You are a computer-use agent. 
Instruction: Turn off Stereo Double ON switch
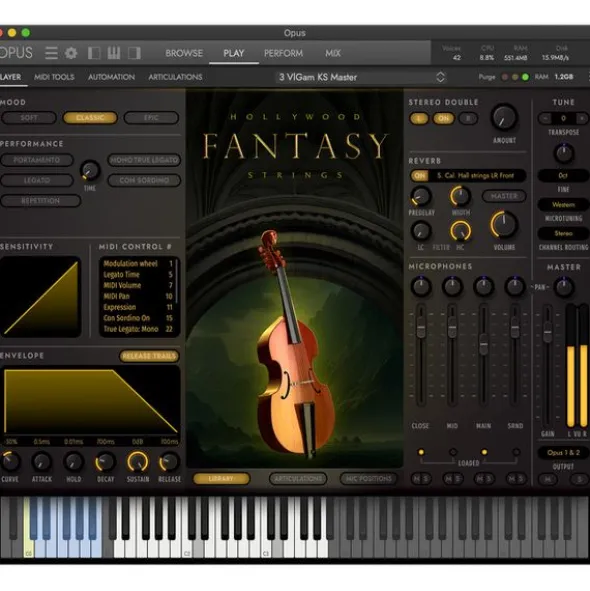[443, 118]
